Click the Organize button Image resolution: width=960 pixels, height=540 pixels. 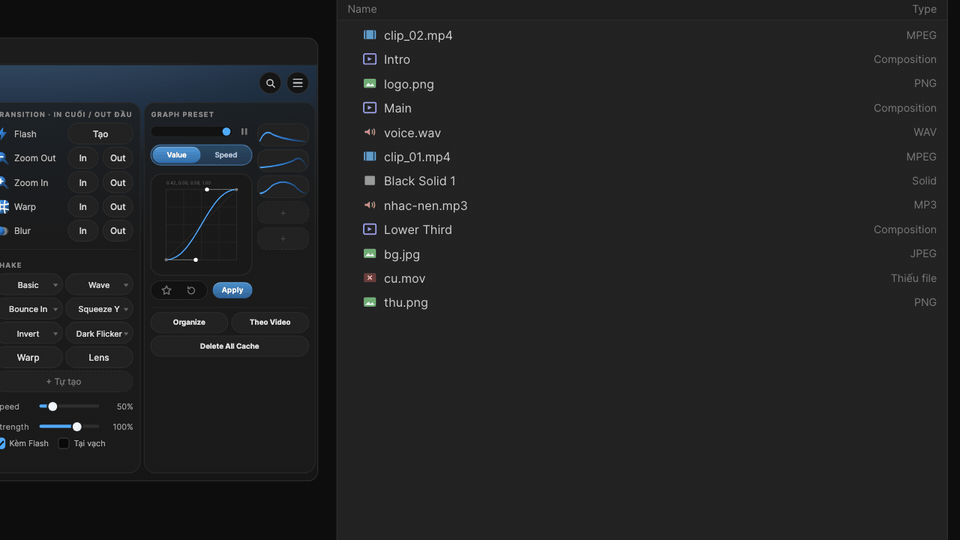pyautogui.click(x=189, y=322)
